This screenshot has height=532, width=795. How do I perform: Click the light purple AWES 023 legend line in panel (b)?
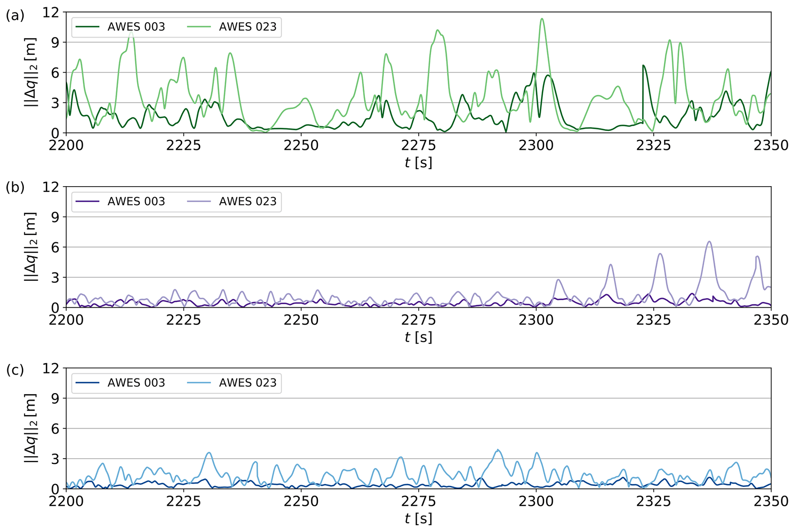tap(199, 202)
